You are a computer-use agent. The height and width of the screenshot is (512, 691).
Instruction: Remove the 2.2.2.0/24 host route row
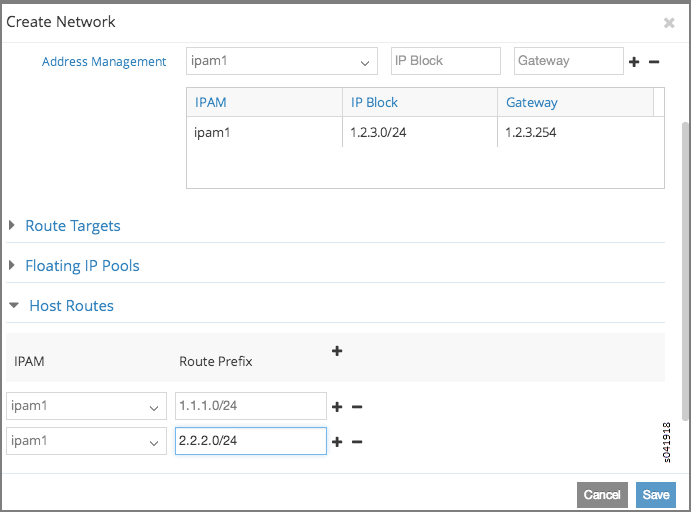pyautogui.click(x=357, y=442)
